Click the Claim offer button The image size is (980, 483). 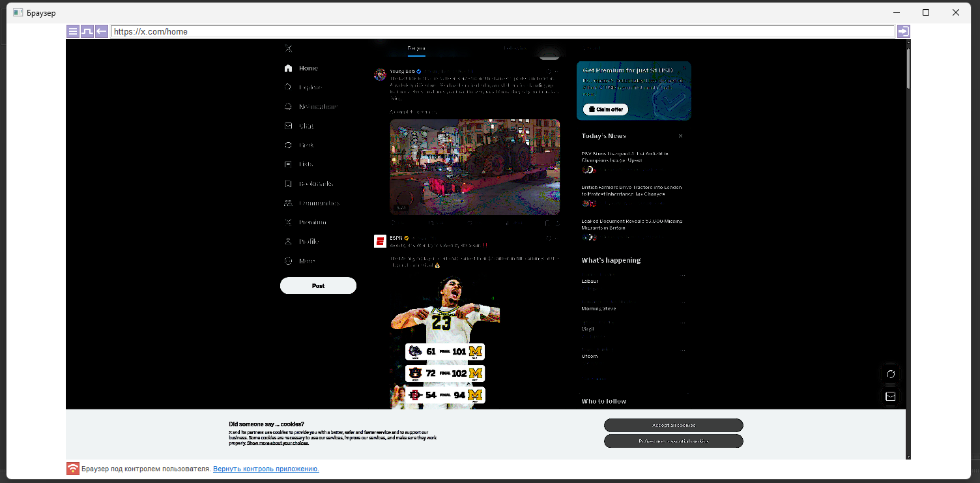click(x=605, y=110)
